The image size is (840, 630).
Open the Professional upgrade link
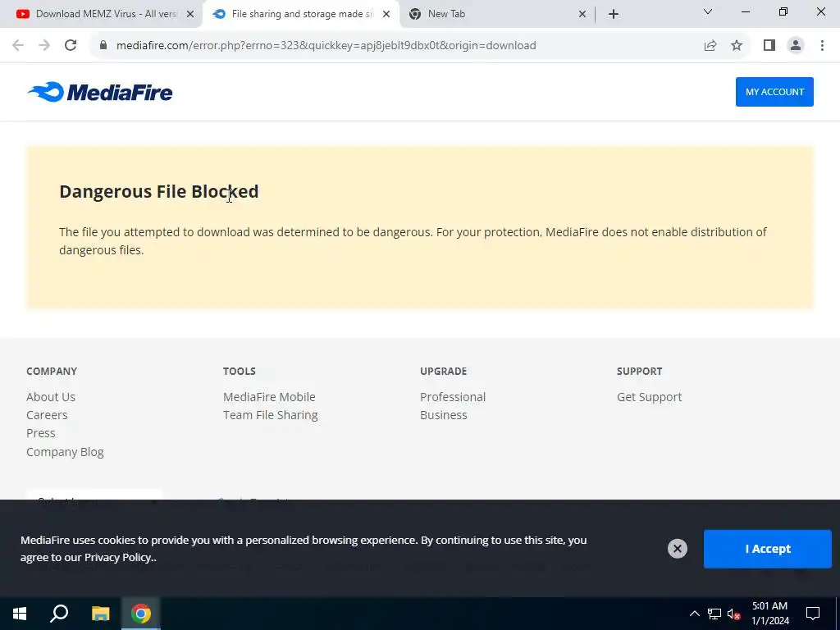point(453,397)
